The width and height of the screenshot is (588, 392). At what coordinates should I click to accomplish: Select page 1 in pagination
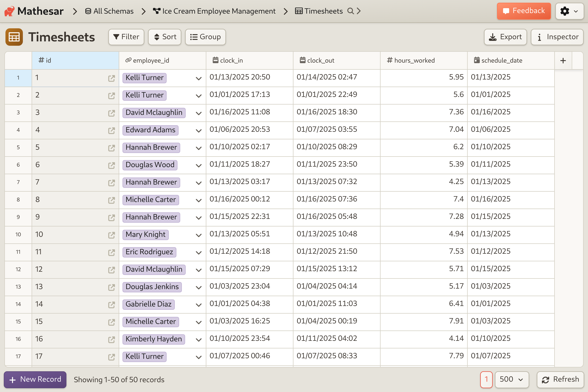click(x=486, y=379)
